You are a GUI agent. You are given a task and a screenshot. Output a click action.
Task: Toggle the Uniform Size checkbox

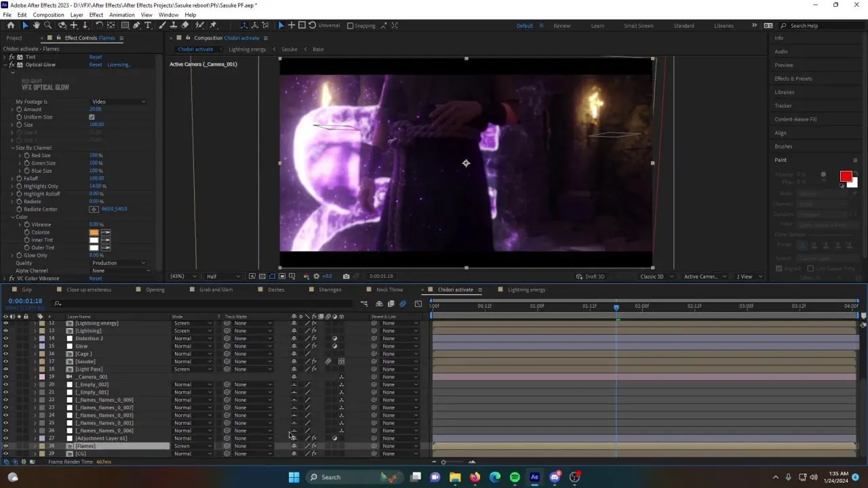pyautogui.click(x=92, y=117)
